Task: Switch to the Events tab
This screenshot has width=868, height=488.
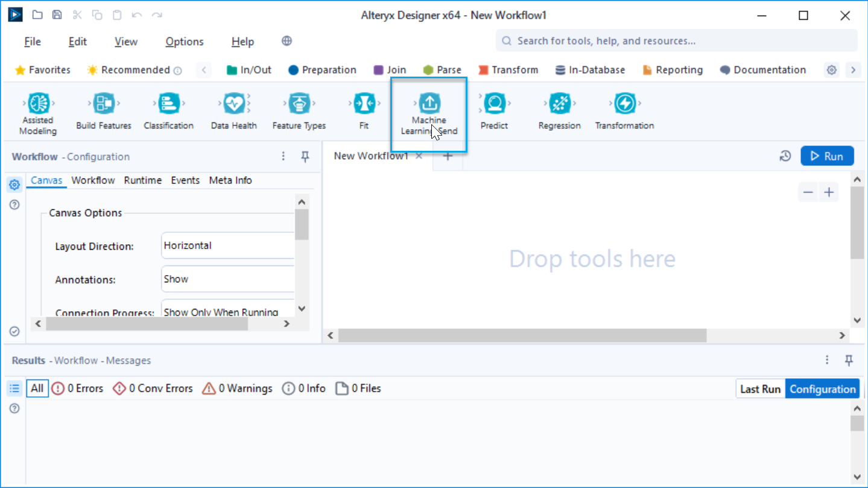Action: tap(185, 180)
